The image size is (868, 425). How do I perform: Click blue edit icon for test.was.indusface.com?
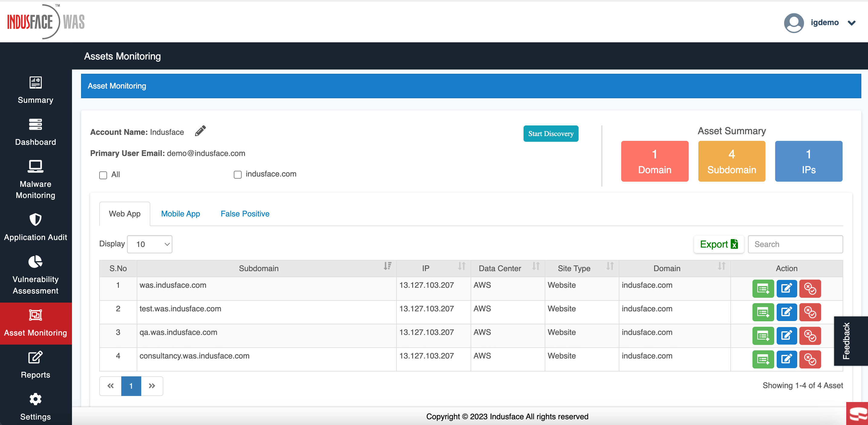[786, 312]
